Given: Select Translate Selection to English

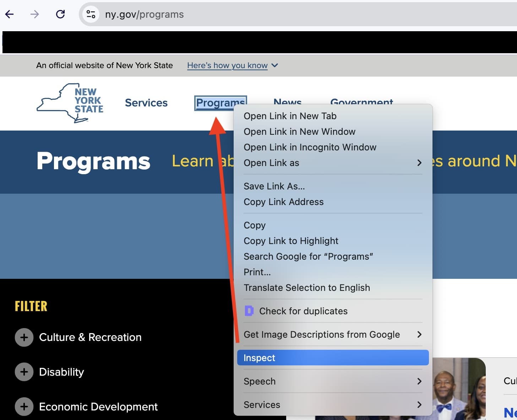Looking at the screenshot, I should tap(333, 288).
